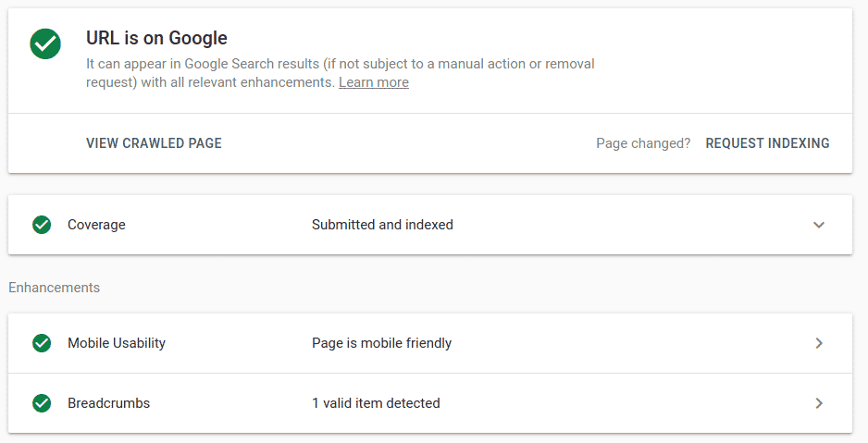The image size is (868, 443).
Task: Click VIEW CRAWLED PAGE button
Action: [x=154, y=143]
